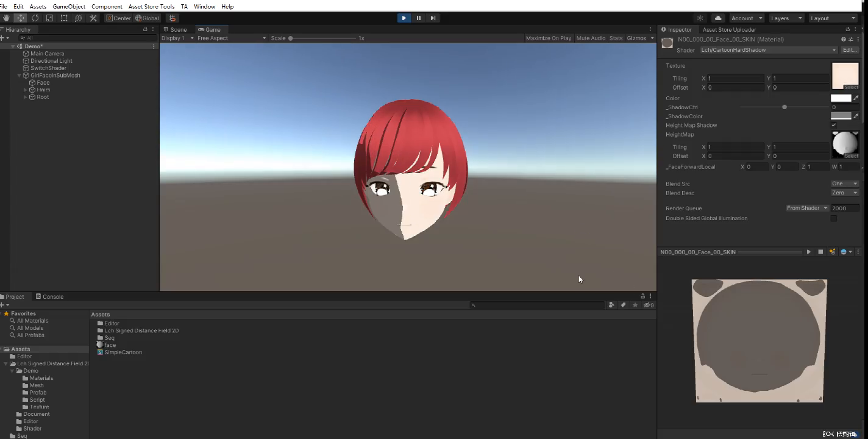Adjust the Game view Scale slider
868x439 pixels.
(323, 38)
